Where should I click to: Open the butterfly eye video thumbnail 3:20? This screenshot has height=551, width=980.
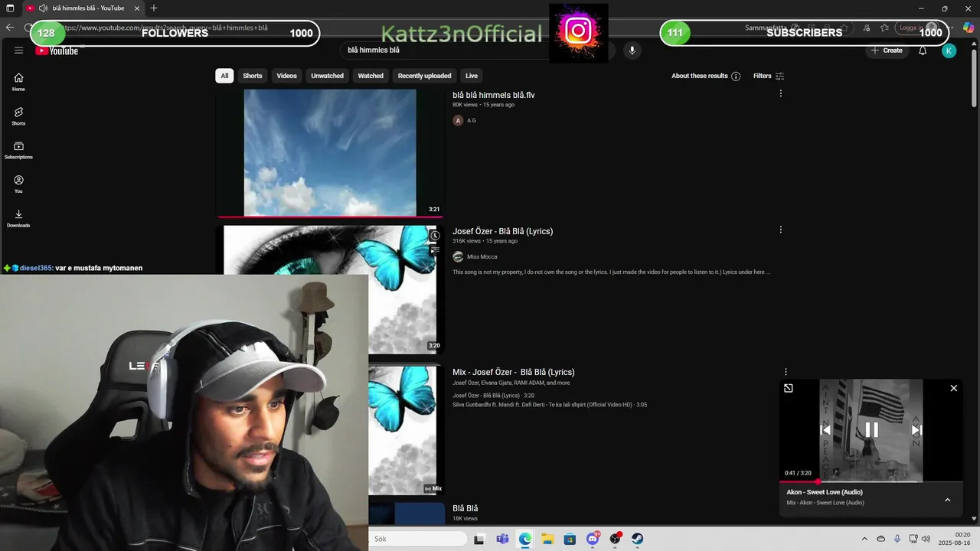click(x=330, y=289)
